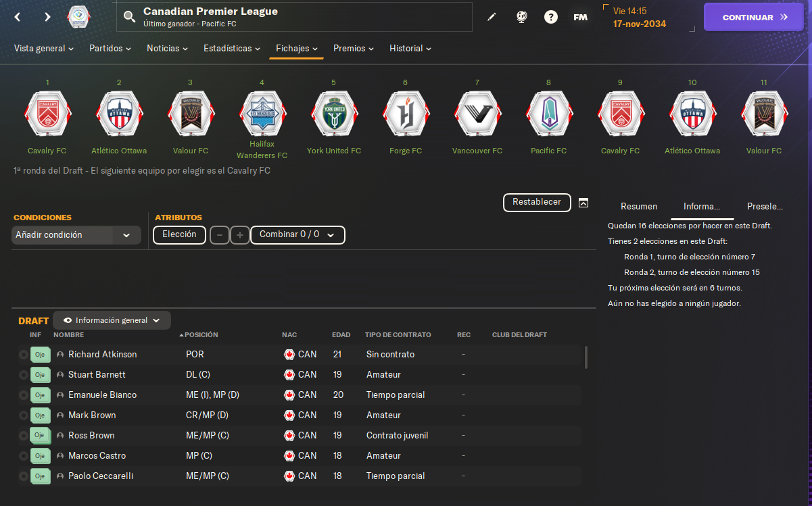Open the FM menu icon

580,17
